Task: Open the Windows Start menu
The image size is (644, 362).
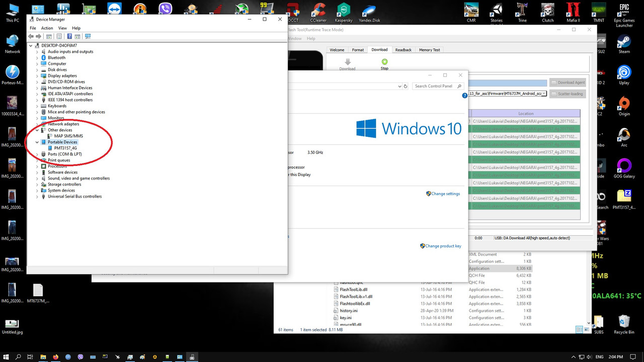Action: pos(6,357)
